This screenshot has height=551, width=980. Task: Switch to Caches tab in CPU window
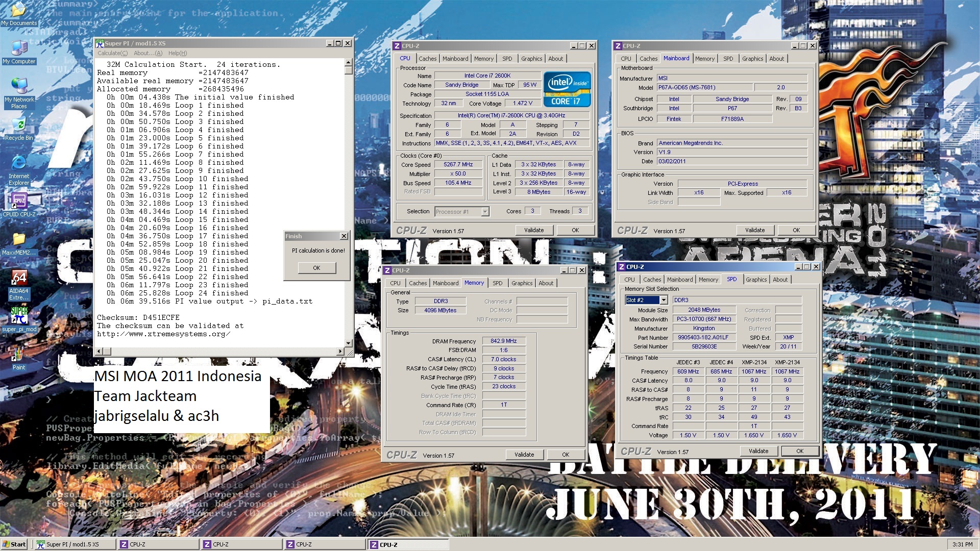[427, 59]
